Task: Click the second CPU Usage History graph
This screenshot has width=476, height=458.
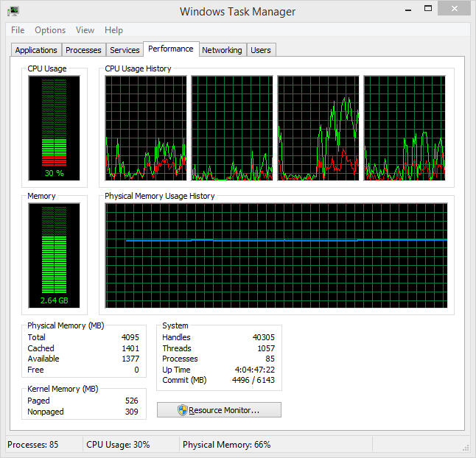Action: 232,128
